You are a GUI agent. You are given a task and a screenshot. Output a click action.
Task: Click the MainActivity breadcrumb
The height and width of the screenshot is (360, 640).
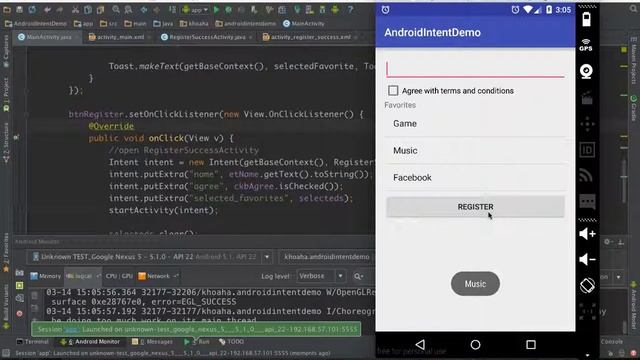(x=304, y=24)
